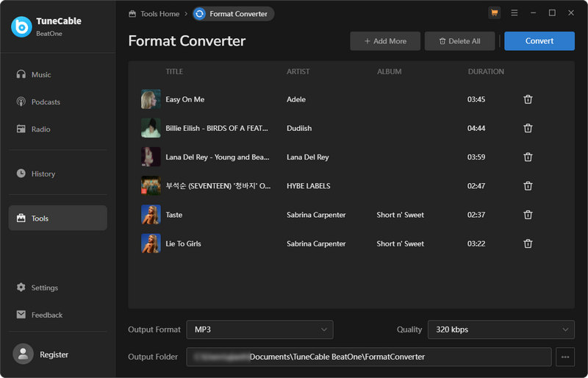588x378 pixels.
Task: Go back to Tools Home breadcrumb
Action: click(x=159, y=14)
